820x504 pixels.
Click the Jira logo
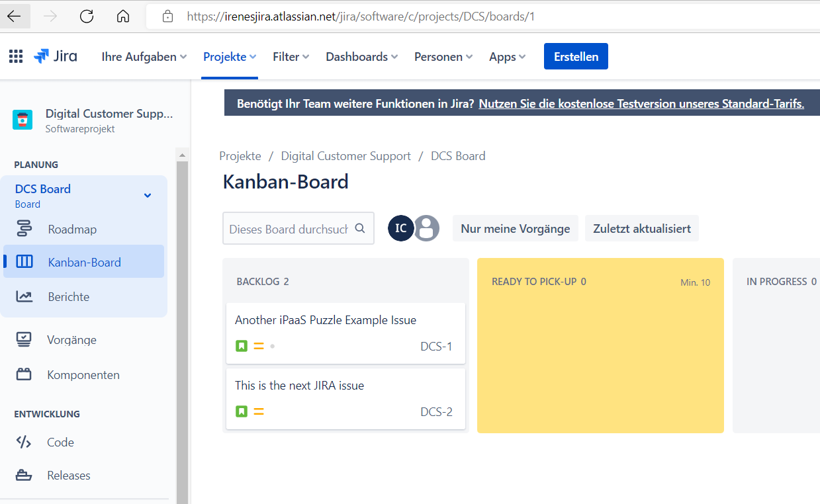[56, 56]
